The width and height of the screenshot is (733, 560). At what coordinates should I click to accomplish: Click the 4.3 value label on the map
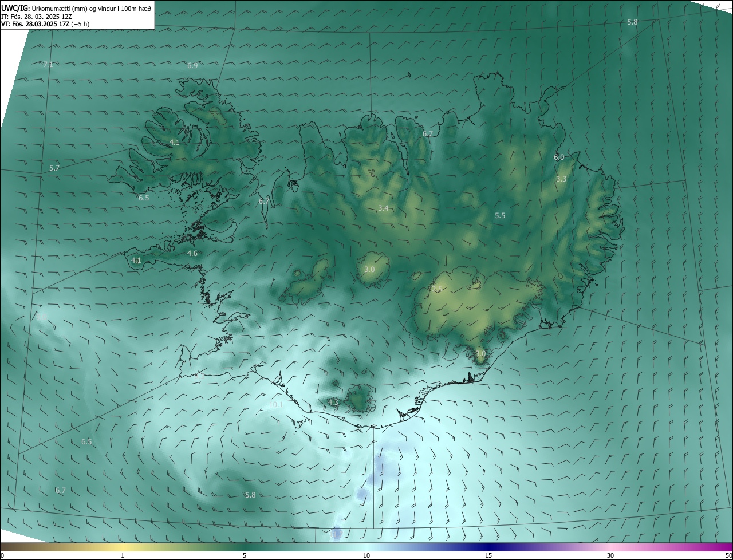[x=333, y=403]
